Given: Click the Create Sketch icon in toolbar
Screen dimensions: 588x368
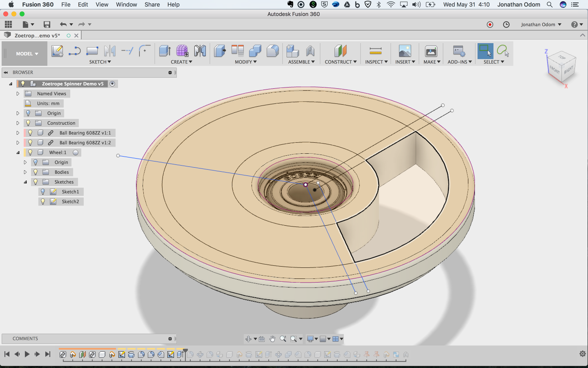Looking at the screenshot, I should click(x=57, y=51).
